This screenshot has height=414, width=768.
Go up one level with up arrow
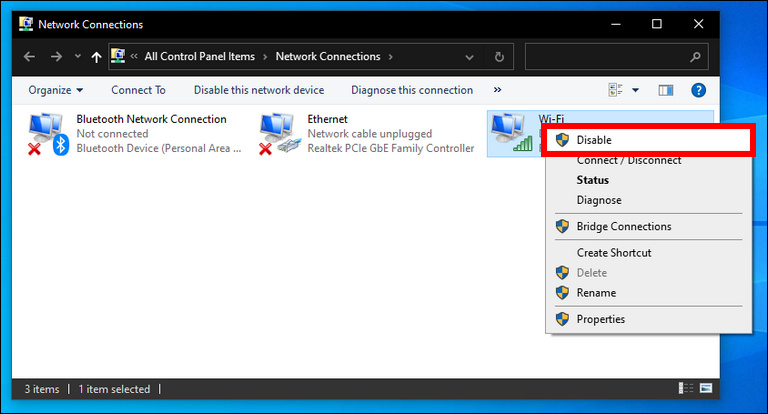(96, 57)
